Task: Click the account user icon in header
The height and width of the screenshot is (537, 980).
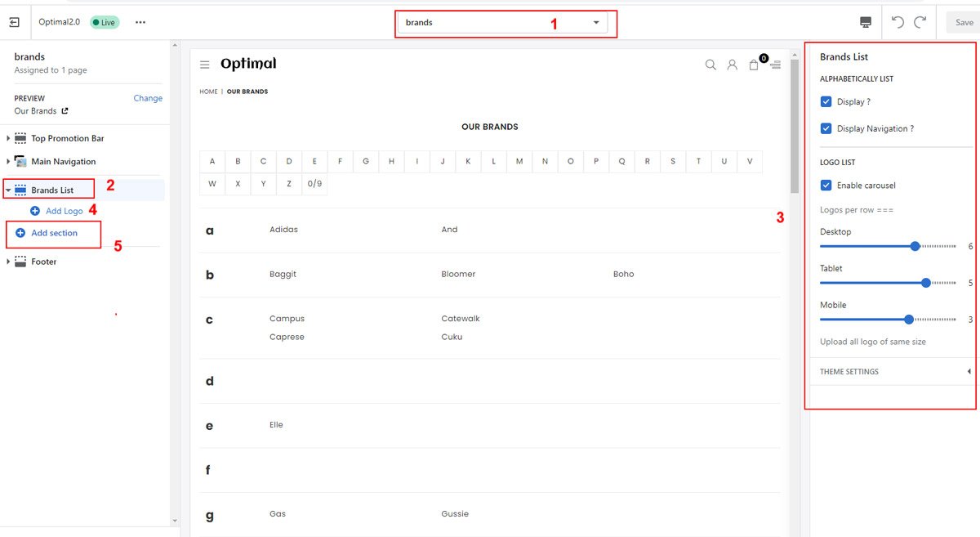Action: coord(733,65)
